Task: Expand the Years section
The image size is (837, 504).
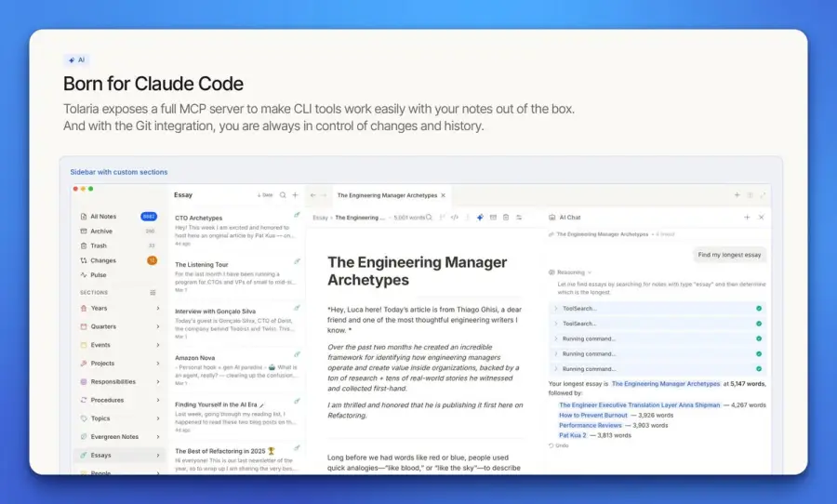Action: click(x=158, y=309)
